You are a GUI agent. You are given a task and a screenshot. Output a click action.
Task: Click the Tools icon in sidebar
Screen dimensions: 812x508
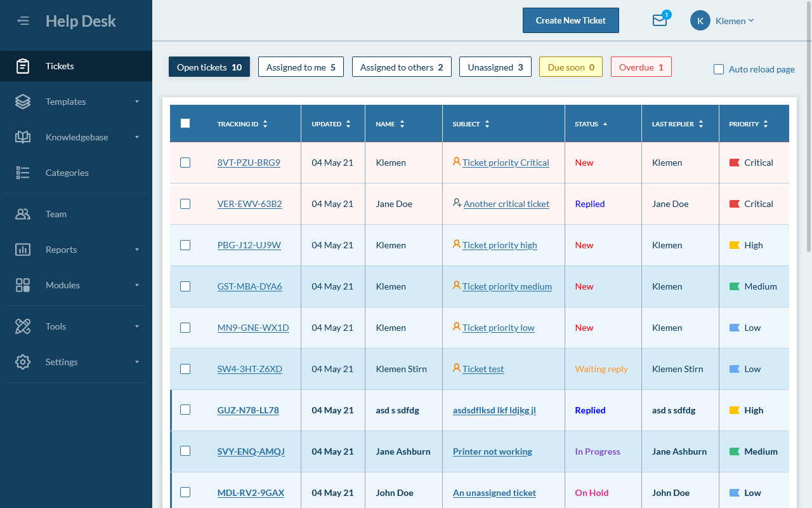tap(22, 326)
